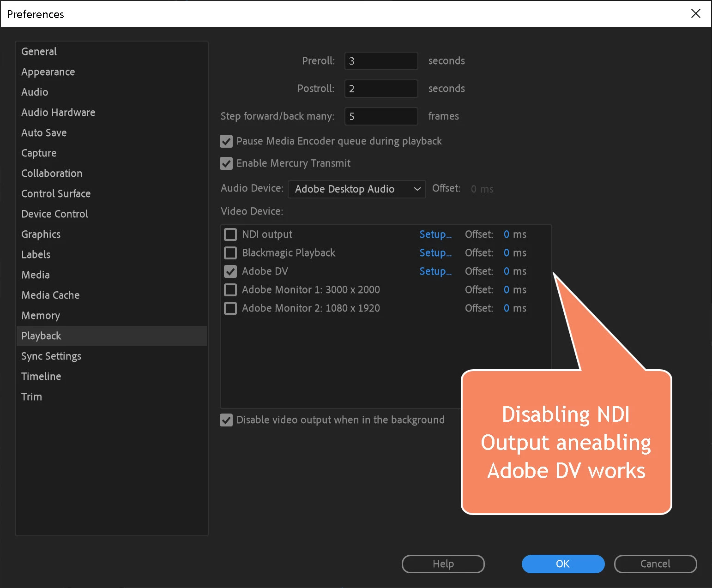Viewport: 712px width, 588px height.
Task: Open the Auto Save preferences section
Action: point(111,133)
